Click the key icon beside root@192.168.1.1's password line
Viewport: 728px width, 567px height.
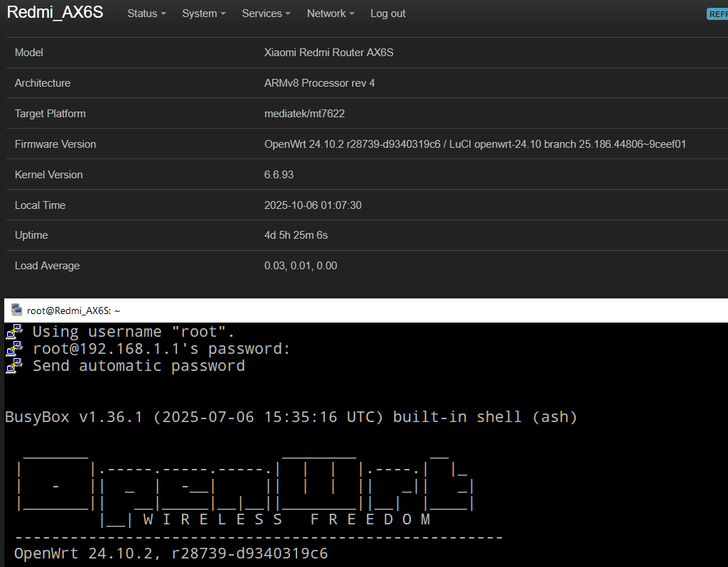14,349
